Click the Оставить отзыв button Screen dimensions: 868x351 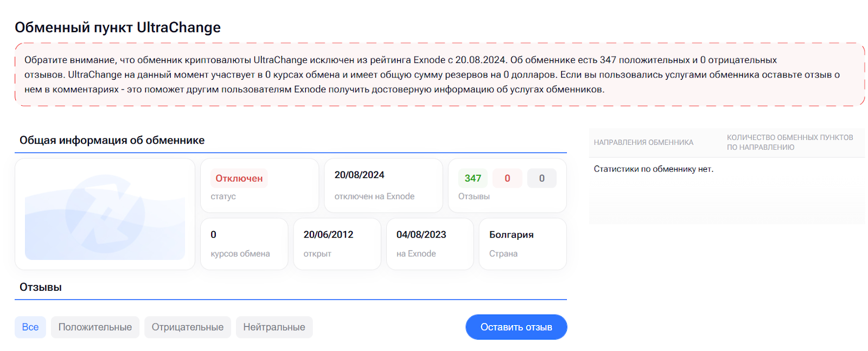(516, 327)
